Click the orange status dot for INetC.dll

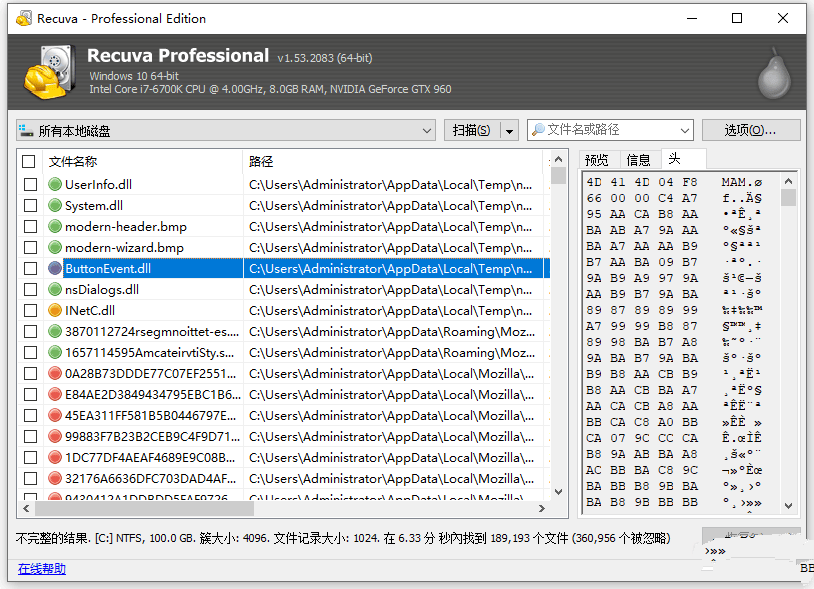click(55, 310)
